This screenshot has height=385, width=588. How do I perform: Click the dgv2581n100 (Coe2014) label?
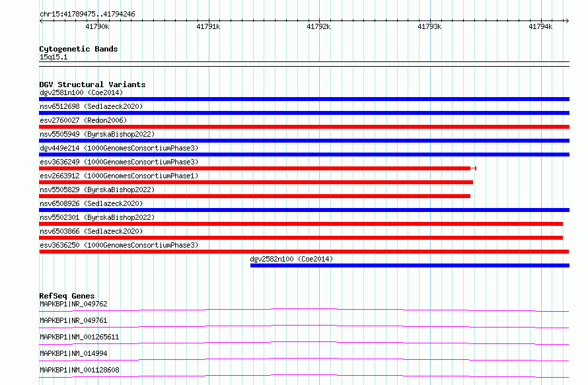(x=81, y=92)
